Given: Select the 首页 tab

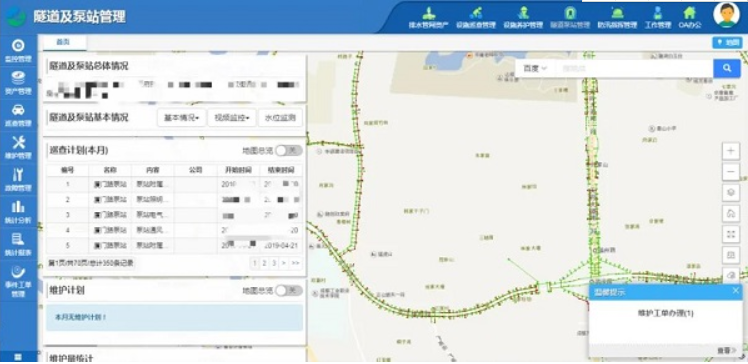Looking at the screenshot, I should point(64,42).
